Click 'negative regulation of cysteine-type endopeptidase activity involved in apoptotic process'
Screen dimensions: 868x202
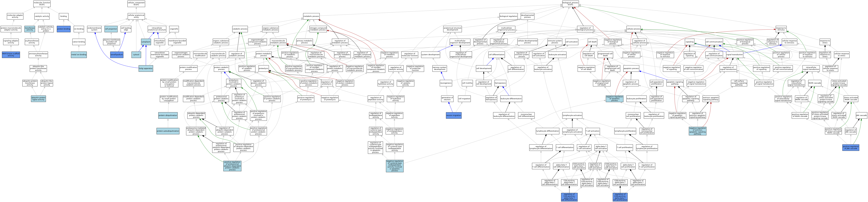point(395,166)
